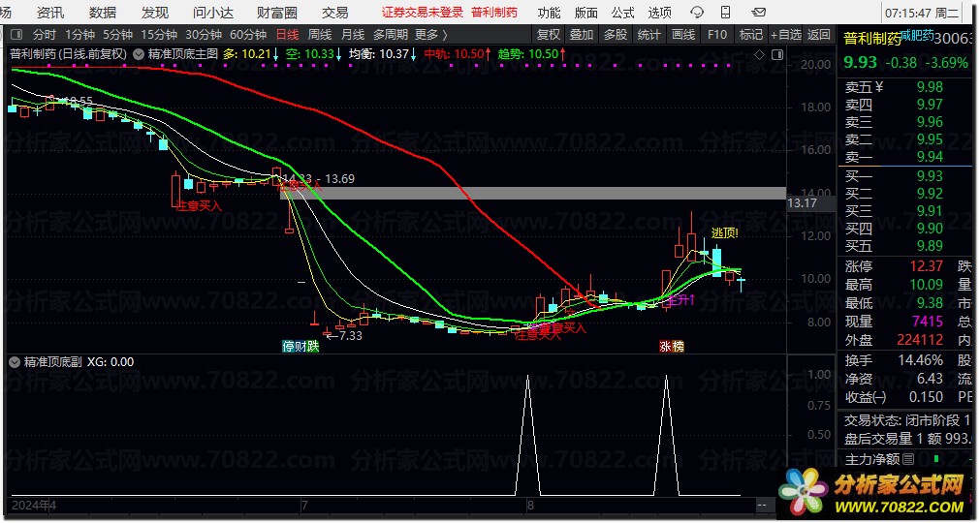Open the 版面 menu
980x523 pixels.
[x=585, y=12]
